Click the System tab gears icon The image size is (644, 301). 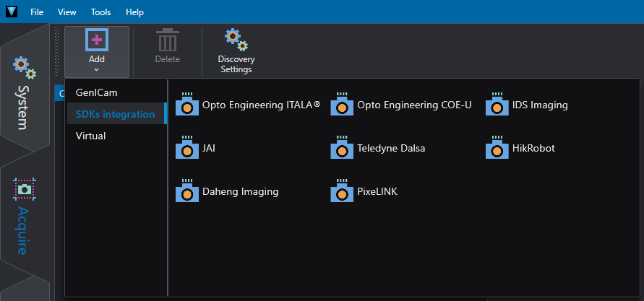coord(25,68)
